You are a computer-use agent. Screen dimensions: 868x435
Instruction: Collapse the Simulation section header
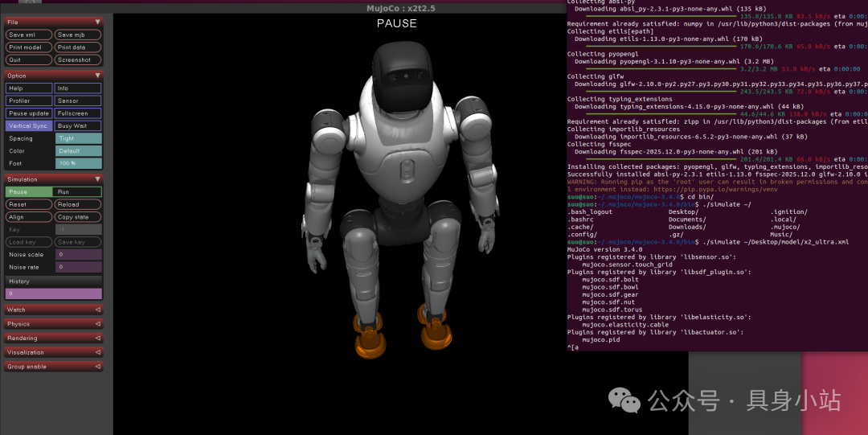(54, 179)
